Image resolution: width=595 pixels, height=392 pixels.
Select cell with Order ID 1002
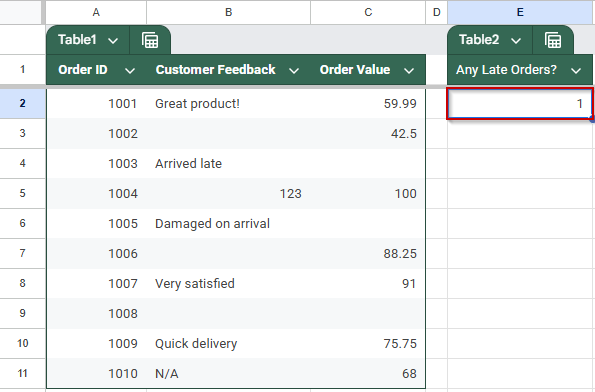(96, 134)
